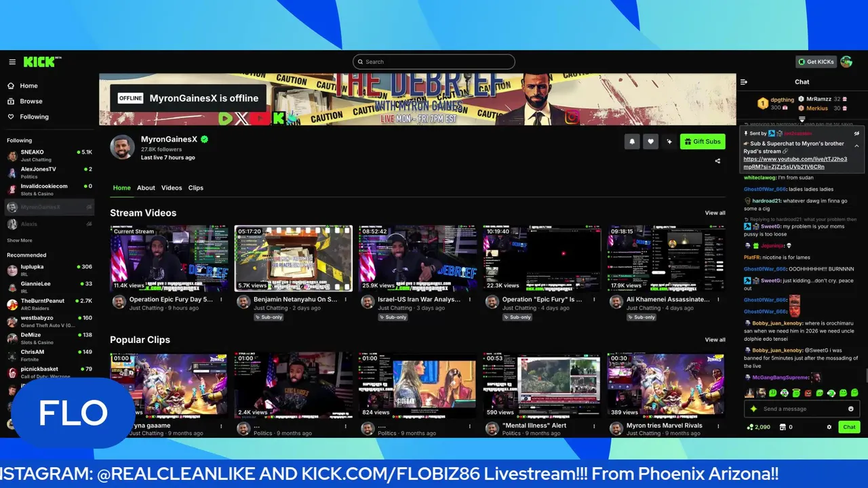Open chat settings gear
This screenshot has height=488, width=868.
[x=829, y=427]
